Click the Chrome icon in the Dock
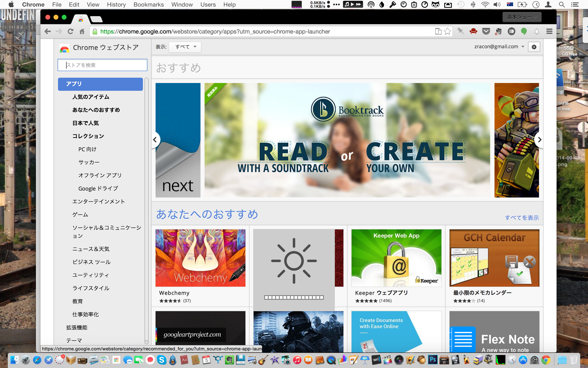Viewport: 588px width, 368px height. pos(546,360)
